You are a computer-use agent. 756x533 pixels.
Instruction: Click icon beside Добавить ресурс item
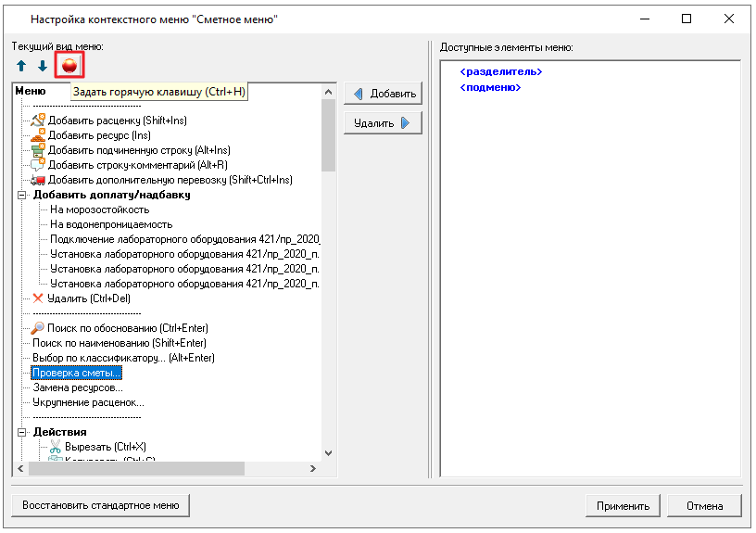point(38,135)
